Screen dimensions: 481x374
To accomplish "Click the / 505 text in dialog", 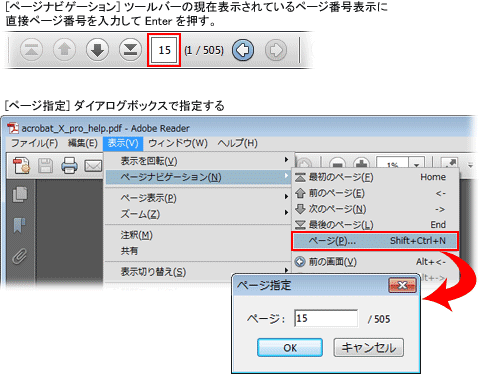I will coord(379,319).
